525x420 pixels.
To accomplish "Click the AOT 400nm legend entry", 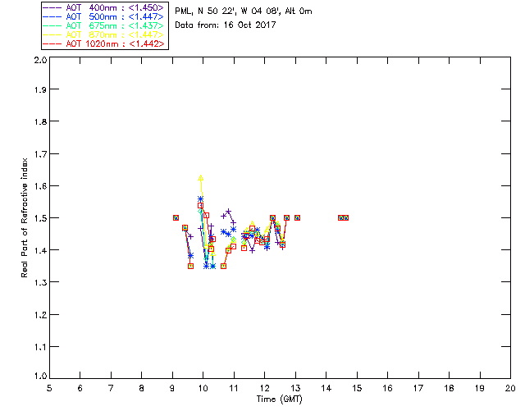I will pyautogui.click(x=104, y=7).
